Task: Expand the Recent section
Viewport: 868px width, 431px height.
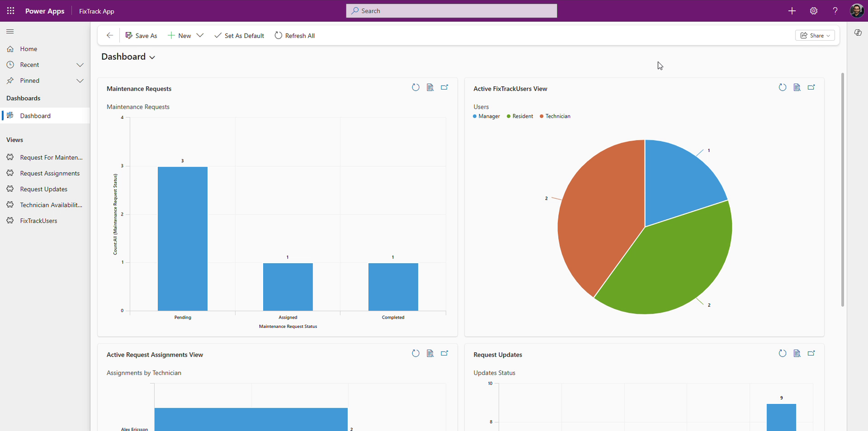Action: 80,65
